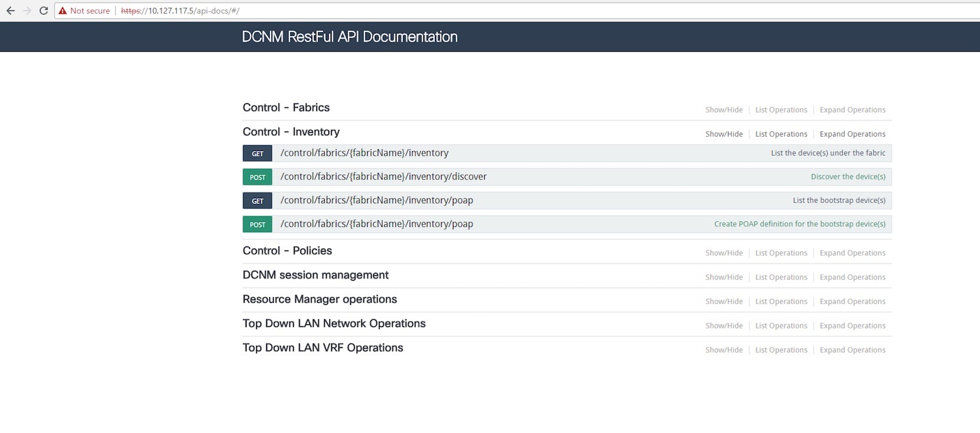Toggle Show/Hide for DCNM session management

coord(724,277)
